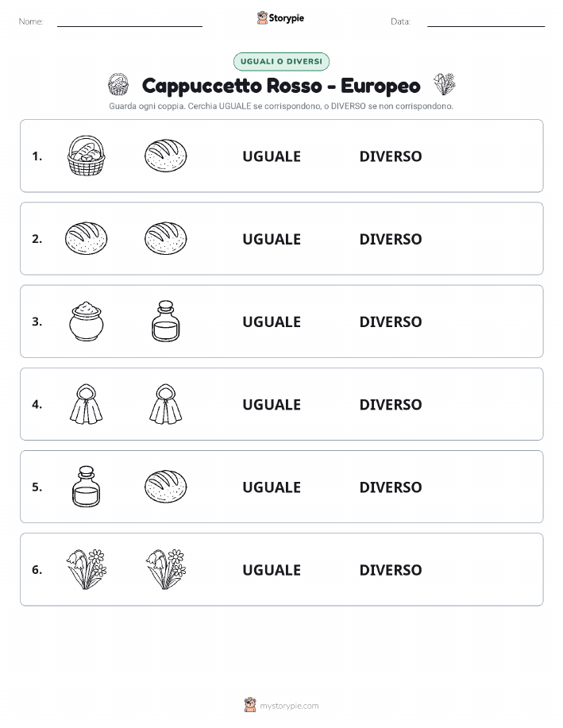Select UGUALE for row 2
This screenshot has height=728, width=563.
(x=272, y=239)
